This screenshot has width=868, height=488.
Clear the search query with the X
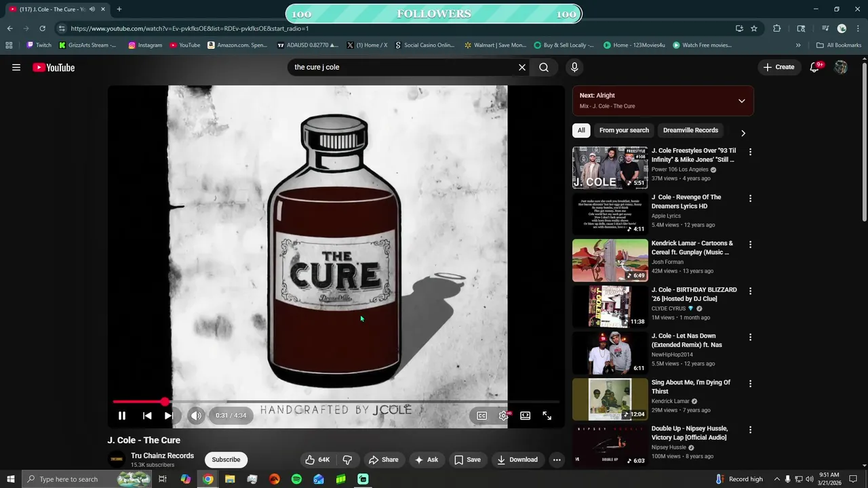click(x=522, y=67)
